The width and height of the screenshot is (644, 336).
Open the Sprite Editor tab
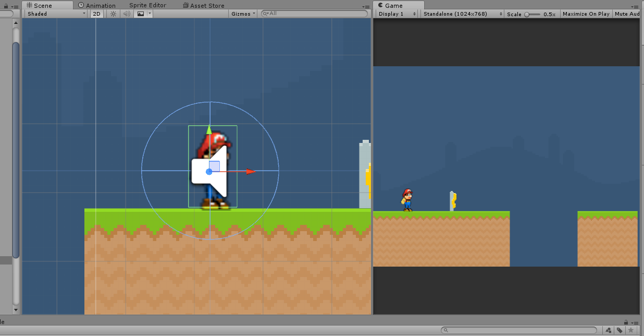click(148, 5)
